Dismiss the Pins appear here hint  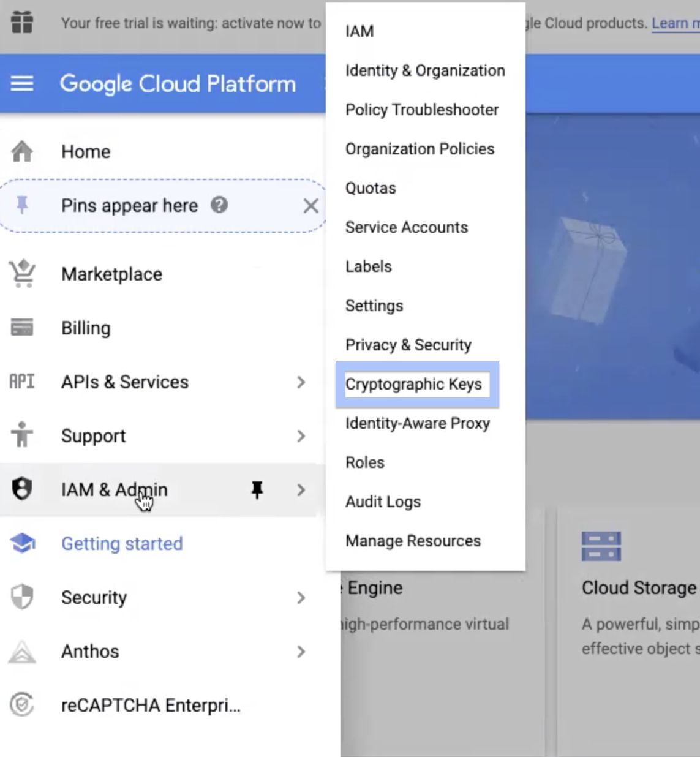click(310, 206)
